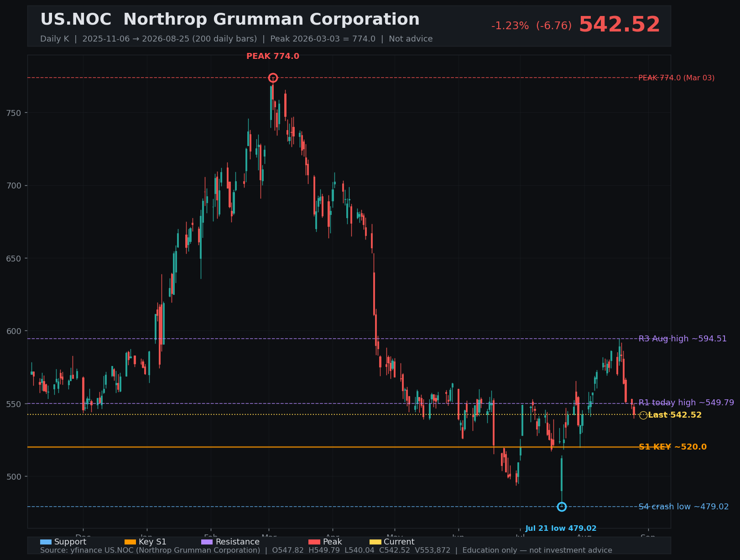Click the blue Jul 21 low circle marker

coord(562,507)
